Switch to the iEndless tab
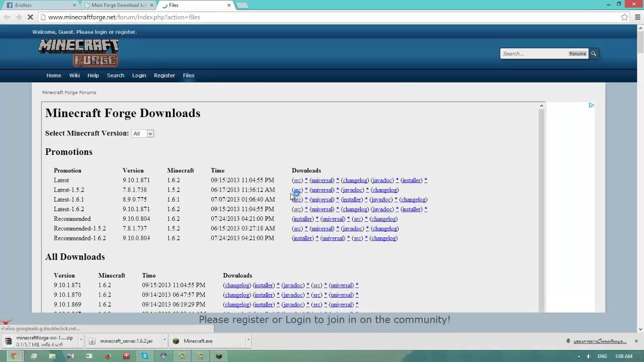Image resolution: width=644 pixels, height=362 pixels. click(40, 5)
